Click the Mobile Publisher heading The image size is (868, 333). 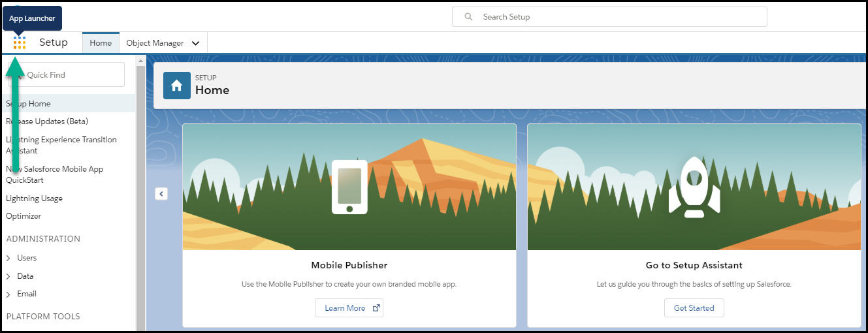pos(349,266)
